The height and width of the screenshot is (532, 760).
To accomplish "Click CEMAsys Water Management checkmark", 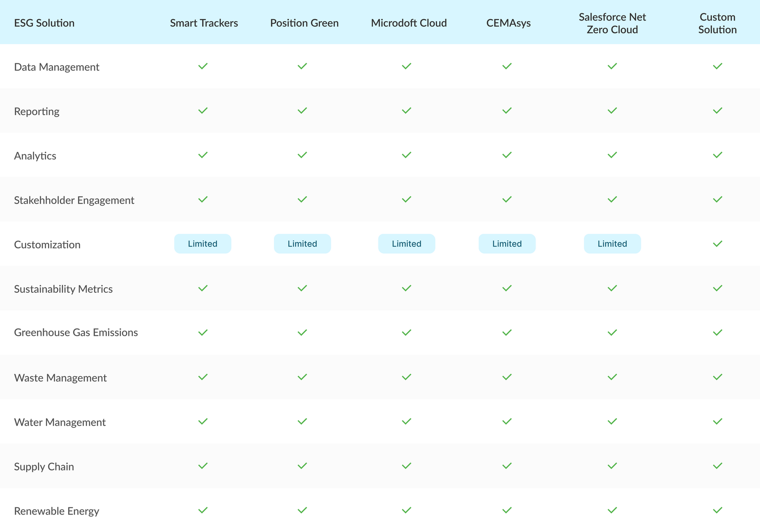I will [507, 421].
